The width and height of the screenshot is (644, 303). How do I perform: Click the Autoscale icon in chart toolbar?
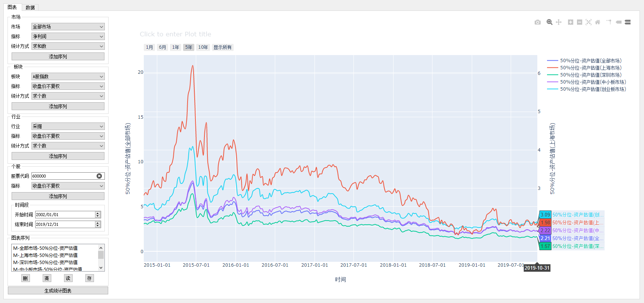click(x=589, y=22)
